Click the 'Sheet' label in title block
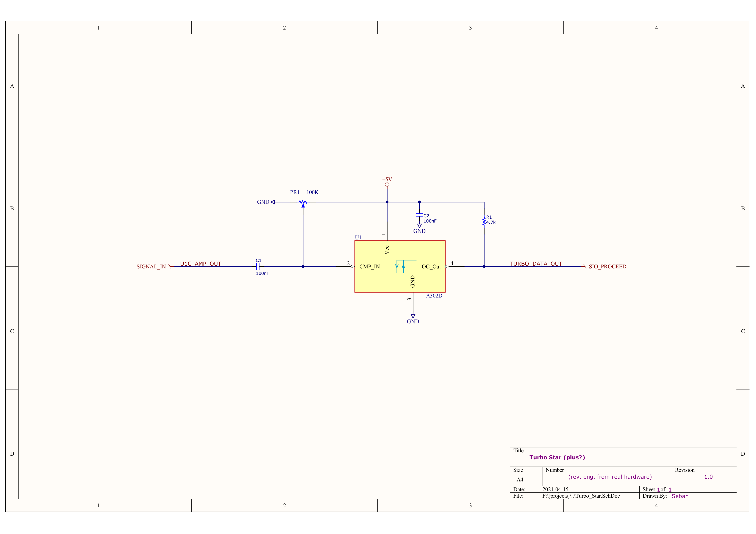Screen dimensions: 756x534 pyautogui.click(x=649, y=489)
